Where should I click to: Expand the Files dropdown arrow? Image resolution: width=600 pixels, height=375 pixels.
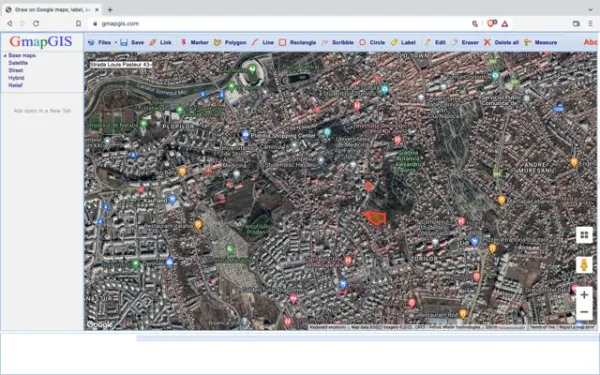(116, 42)
